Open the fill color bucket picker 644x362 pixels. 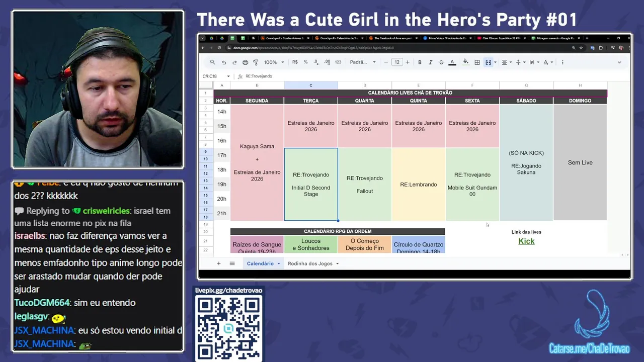(466, 62)
